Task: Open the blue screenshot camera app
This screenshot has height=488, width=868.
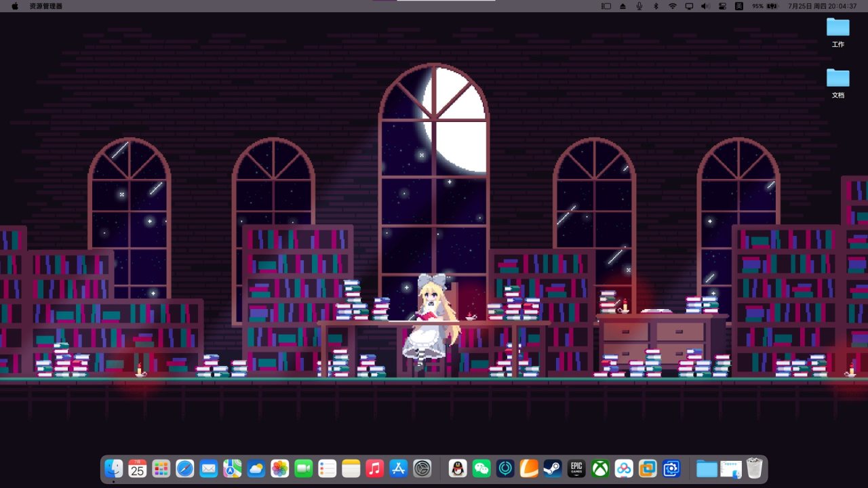Action: click(x=671, y=468)
